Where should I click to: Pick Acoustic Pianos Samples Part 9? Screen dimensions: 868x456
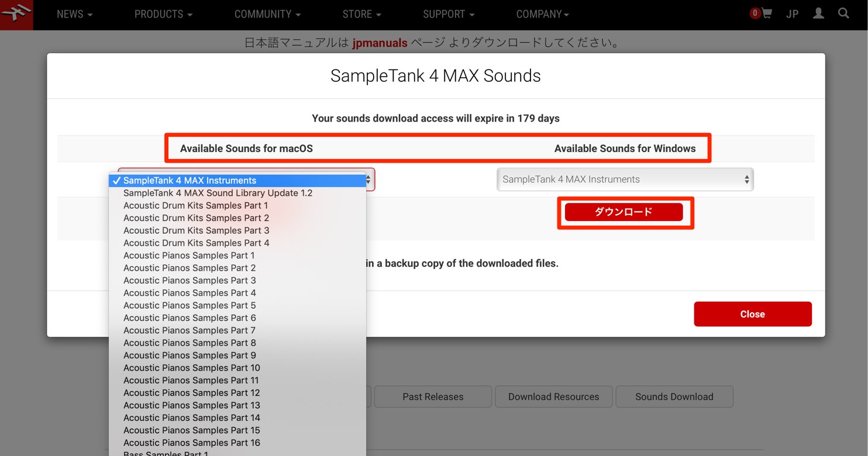pyautogui.click(x=237, y=355)
